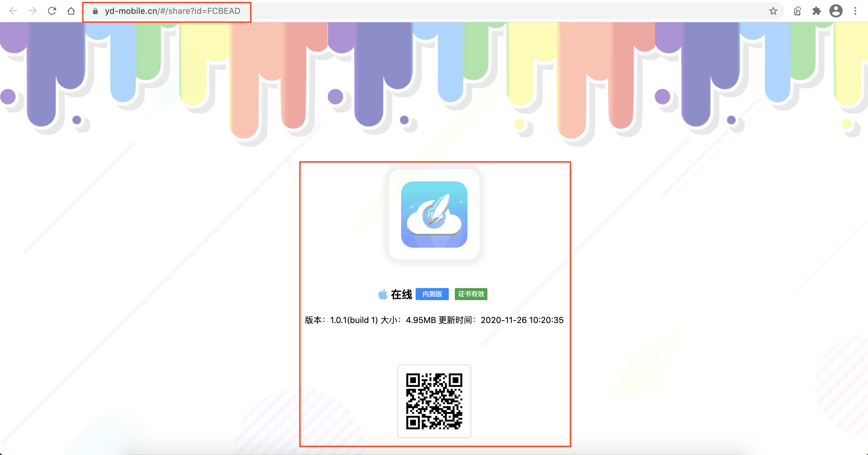Open the green extension icon
Viewport: 868px width, 455px height.
tap(797, 11)
